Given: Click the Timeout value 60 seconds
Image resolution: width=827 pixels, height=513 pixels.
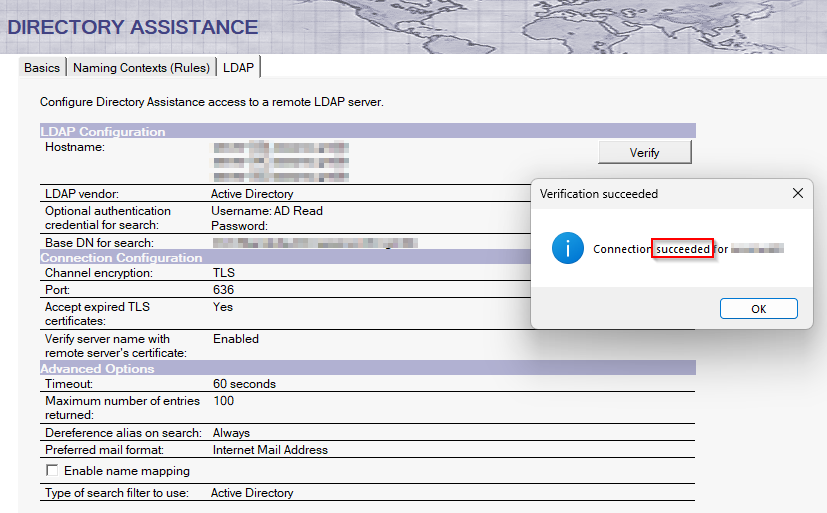Looking at the screenshot, I should 244,384.
